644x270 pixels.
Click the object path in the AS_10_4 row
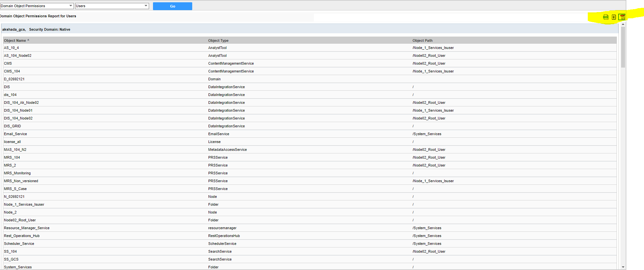tap(433, 48)
